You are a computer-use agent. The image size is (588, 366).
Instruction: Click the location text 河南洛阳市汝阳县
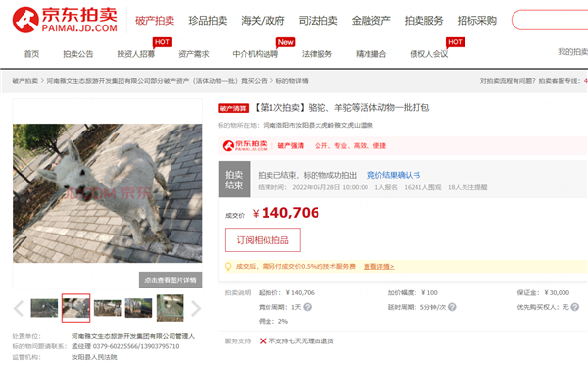[318, 125]
